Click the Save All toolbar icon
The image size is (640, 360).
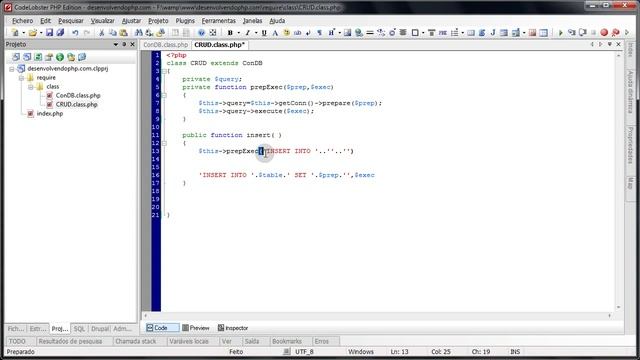(x=60, y=33)
